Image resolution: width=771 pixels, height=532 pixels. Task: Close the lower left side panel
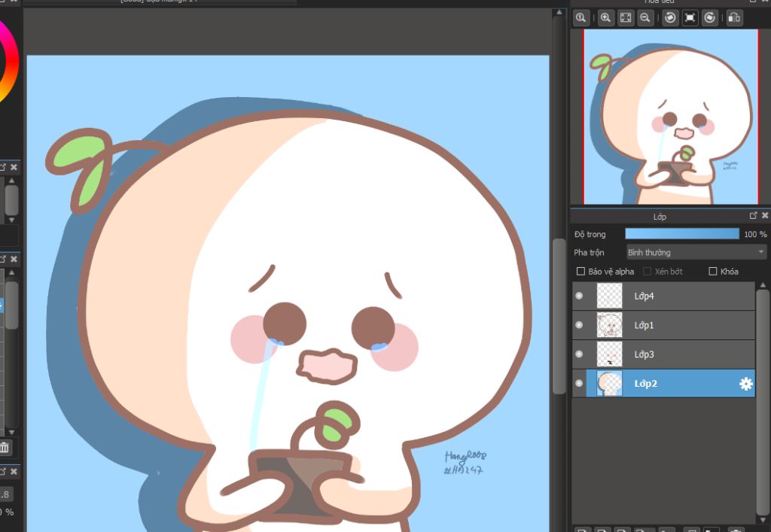pyautogui.click(x=14, y=472)
